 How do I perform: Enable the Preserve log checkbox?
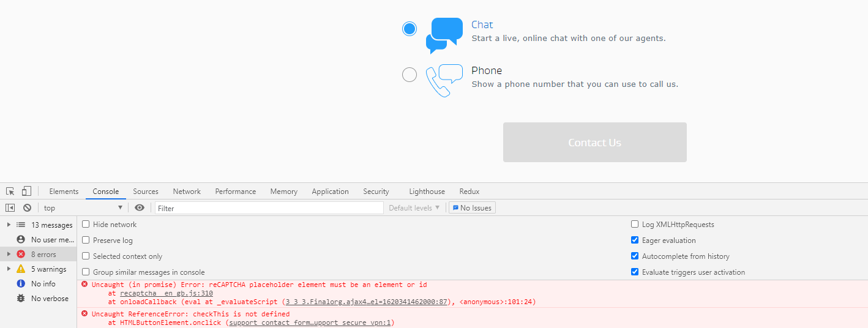click(x=86, y=240)
